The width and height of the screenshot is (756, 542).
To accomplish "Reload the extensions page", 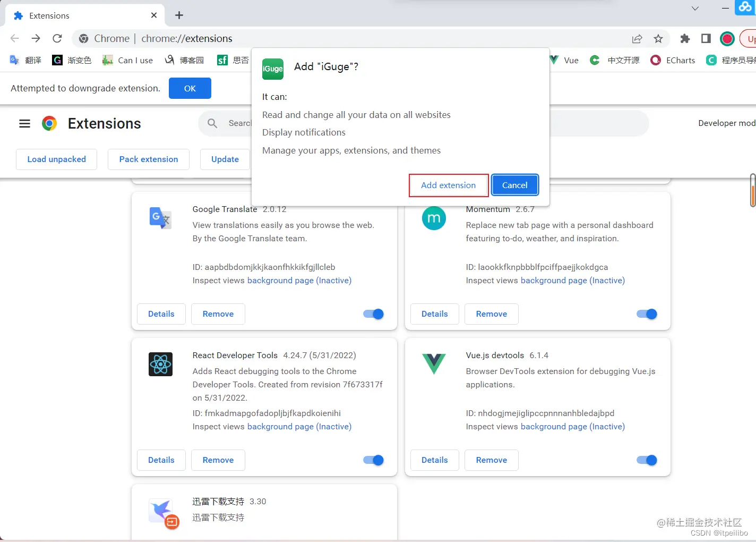I will click(x=57, y=38).
